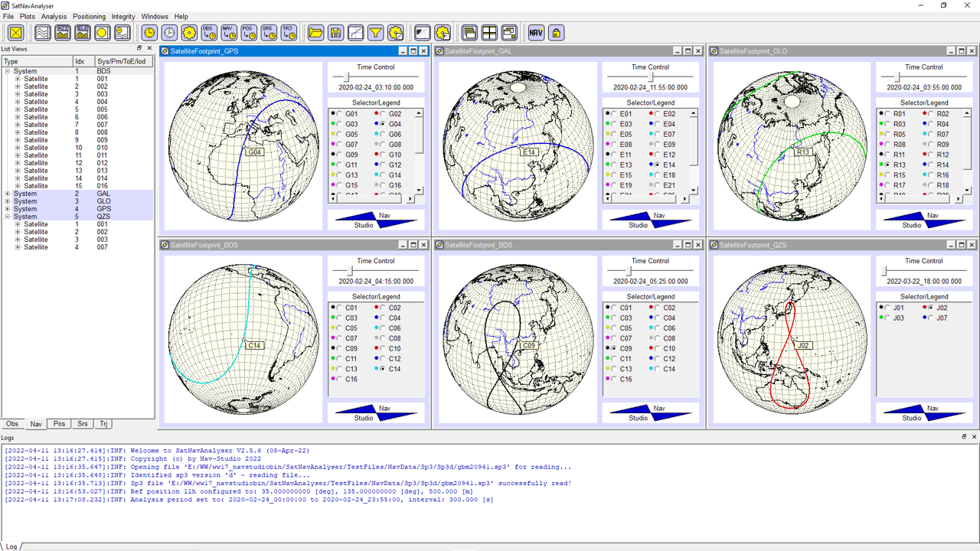The width and height of the screenshot is (980, 551).
Task: Expand Satellite 007 under QZS system
Action: (x=18, y=247)
